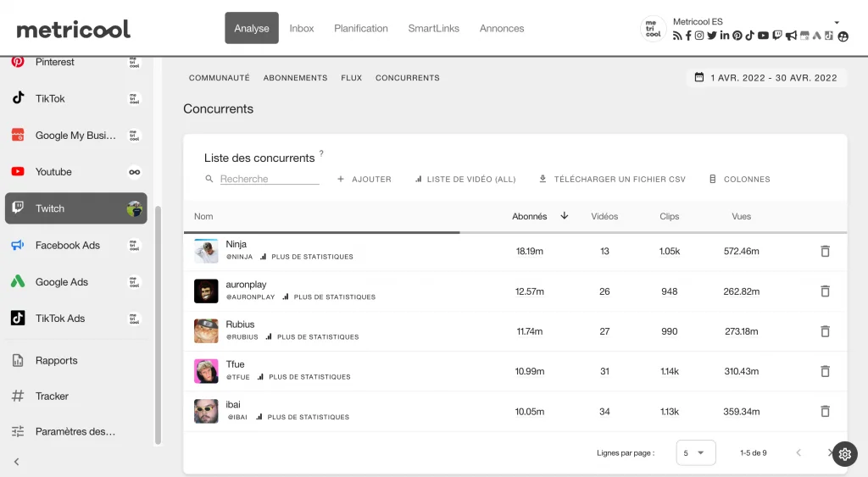The height and width of the screenshot is (477, 868).
Task: Open PLUS DE STATISTIQUES for ibai
Action: [303, 417]
